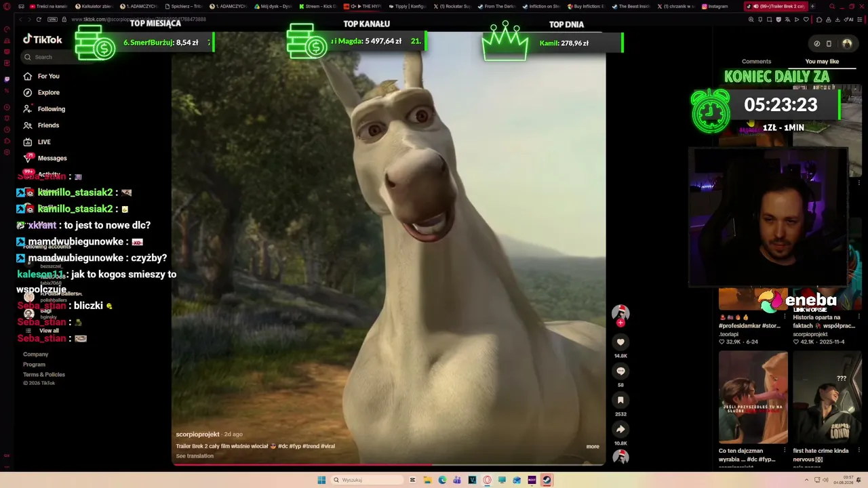Image resolution: width=868 pixels, height=488 pixels.
Task: Open Steam from the taskbar
Action: [547, 480]
